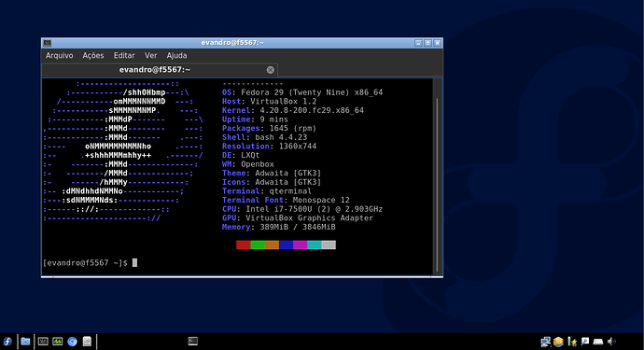Open the Ver menu
This screenshot has width=644, height=350.
point(150,55)
